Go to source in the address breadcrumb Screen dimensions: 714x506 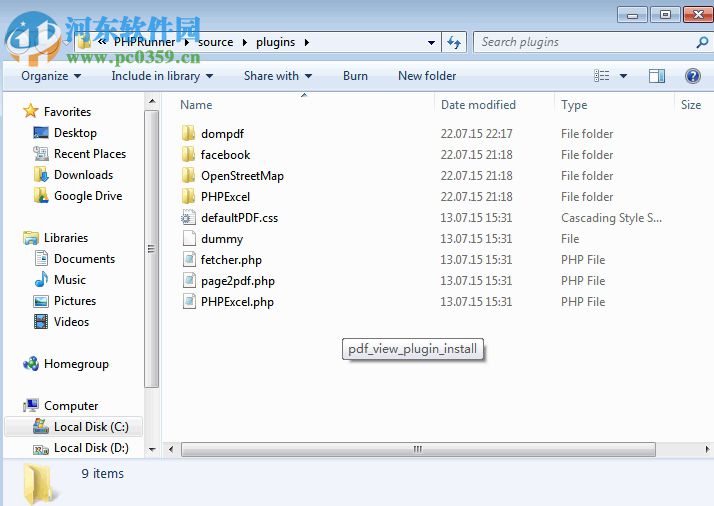click(215, 42)
